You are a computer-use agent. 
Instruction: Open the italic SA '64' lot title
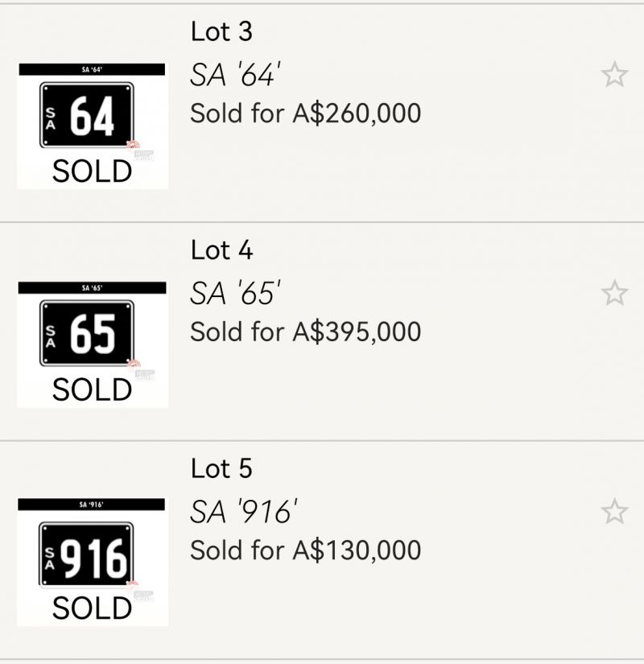pos(234,76)
